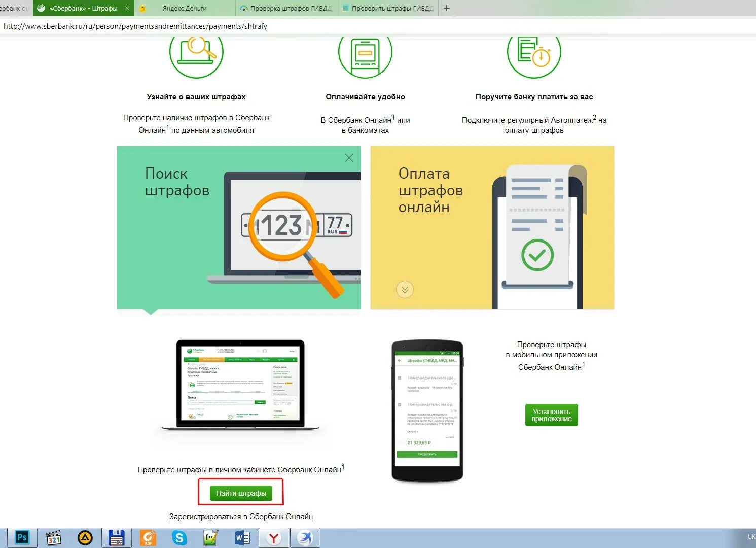This screenshot has width=756, height=548.
Task: Open the AIMP player from the taskbar
Action: [x=85, y=538]
